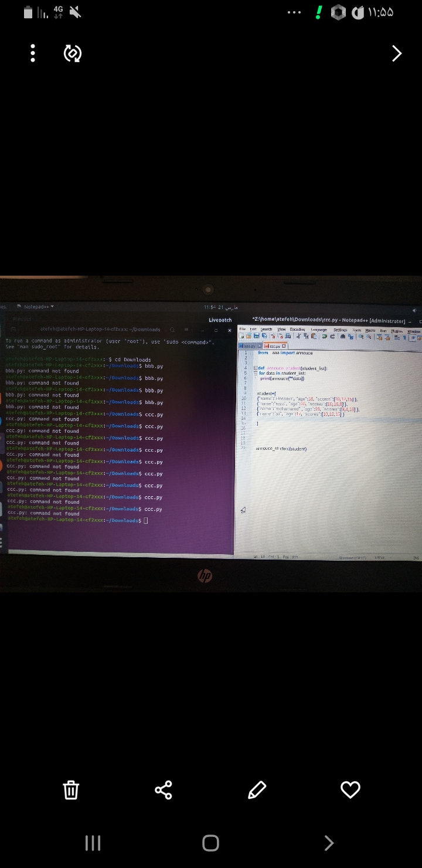Click Open file icon in Notepad++ toolbar

[249, 336]
